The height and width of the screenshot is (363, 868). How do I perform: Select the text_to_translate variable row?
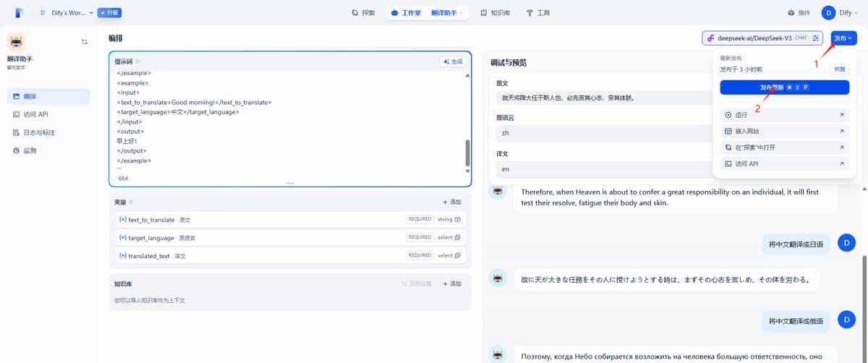(289, 219)
